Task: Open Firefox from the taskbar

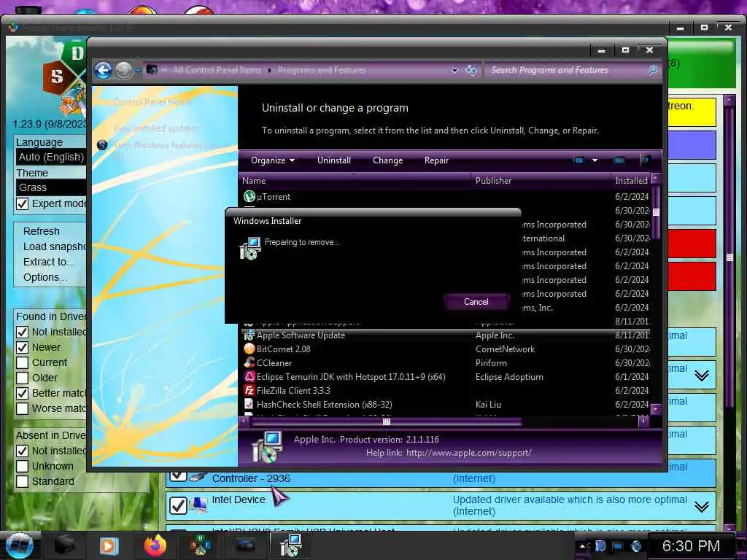Action: click(155, 545)
